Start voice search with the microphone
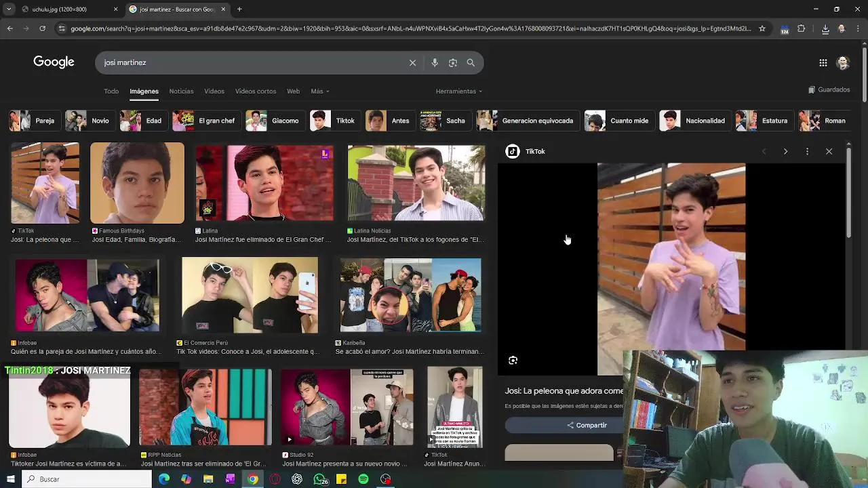This screenshot has height=488, width=868. [435, 62]
